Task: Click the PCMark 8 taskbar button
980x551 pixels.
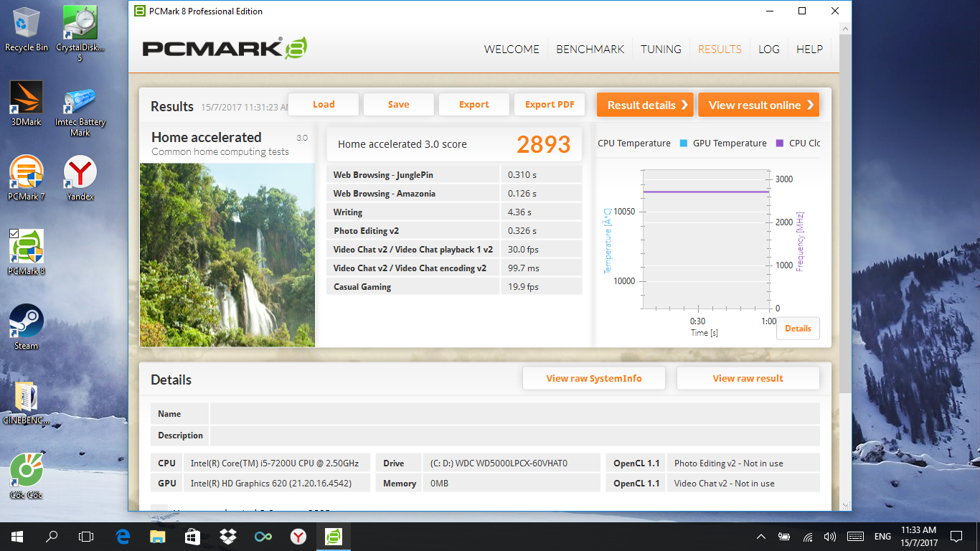Action: [333, 537]
